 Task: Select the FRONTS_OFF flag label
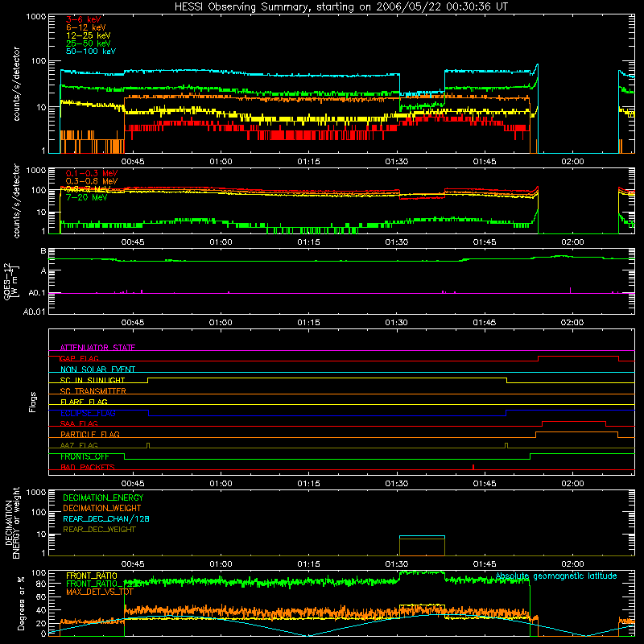pyautogui.click(x=85, y=456)
